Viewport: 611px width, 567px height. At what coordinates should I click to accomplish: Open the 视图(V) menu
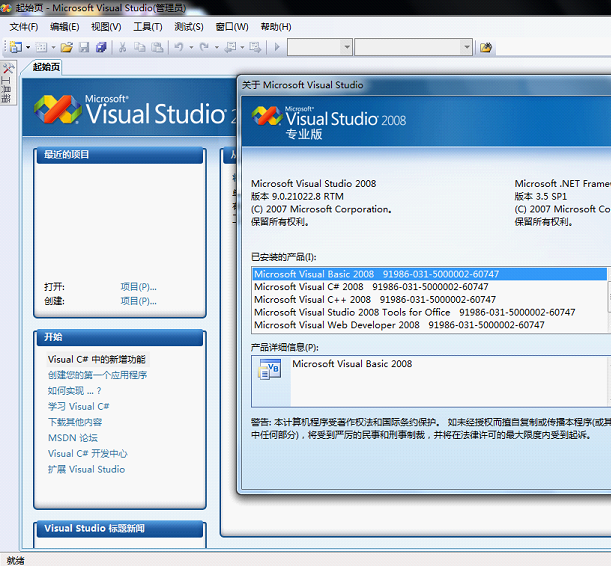pos(106,27)
